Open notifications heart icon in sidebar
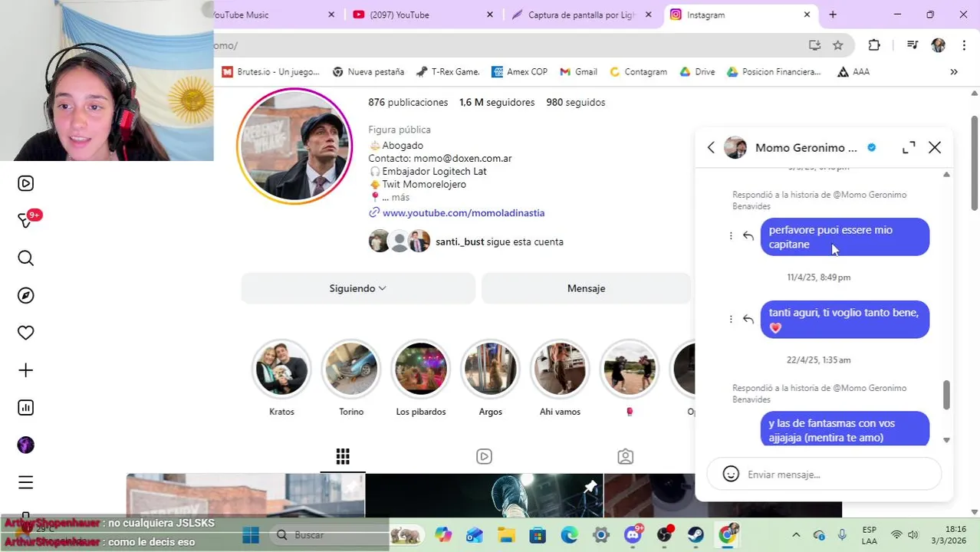The height and width of the screenshot is (552, 980). coord(25,333)
